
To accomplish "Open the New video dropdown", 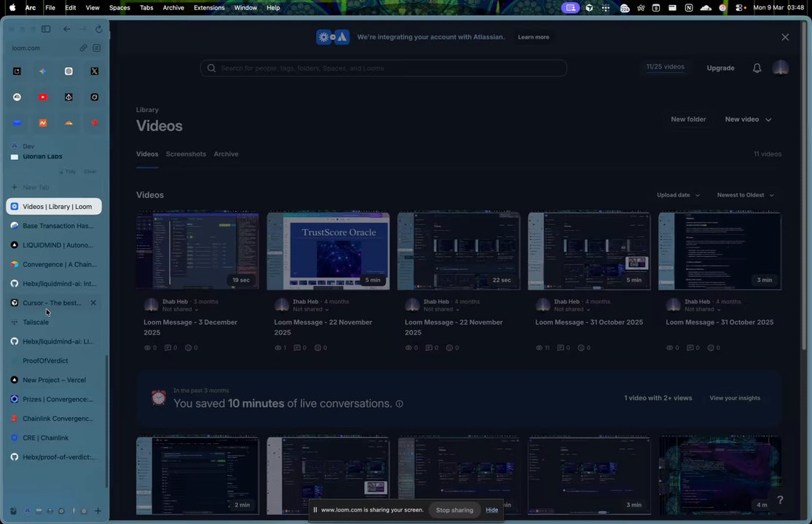I will click(x=748, y=119).
